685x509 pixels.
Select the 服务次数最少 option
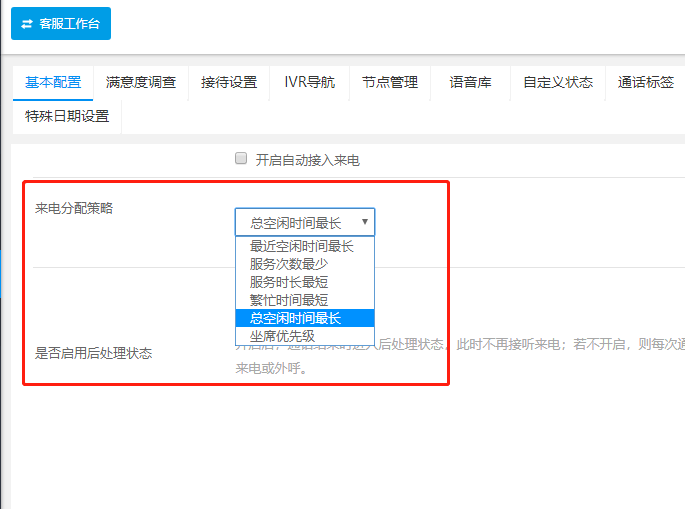pos(289,264)
